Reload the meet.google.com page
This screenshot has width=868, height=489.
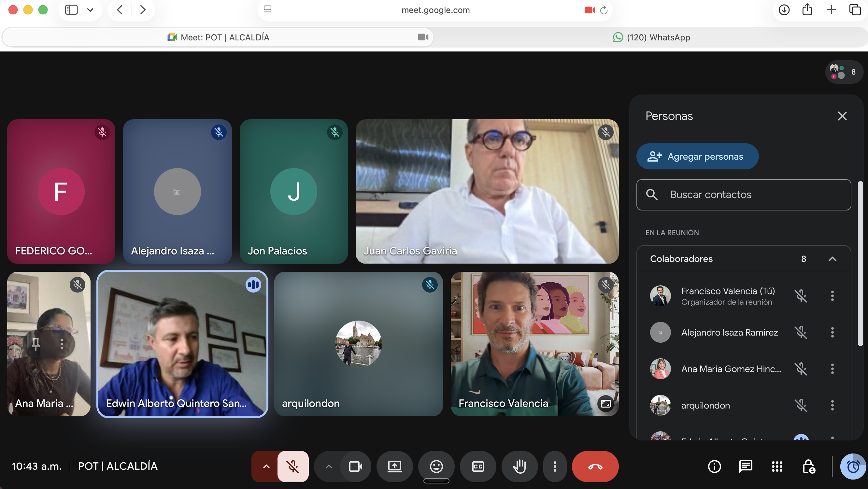click(x=604, y=10)
